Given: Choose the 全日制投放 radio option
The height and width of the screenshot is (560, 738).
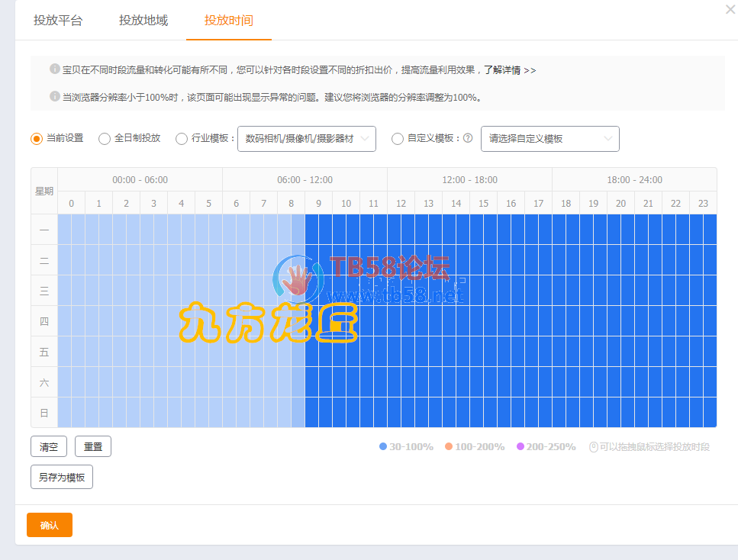Looking at the screenshot, I should click(x=105, y=139).
